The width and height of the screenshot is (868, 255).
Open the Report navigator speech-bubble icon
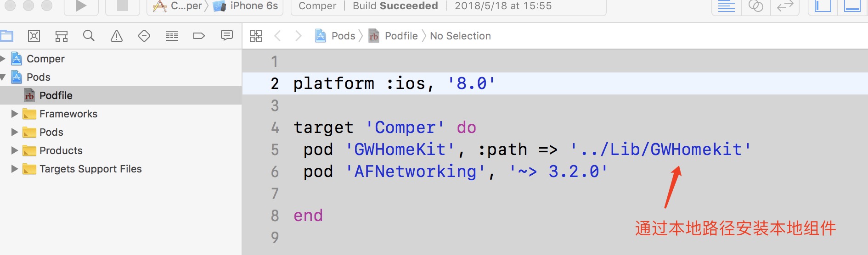pyautogui.click(x=227, y=36)
